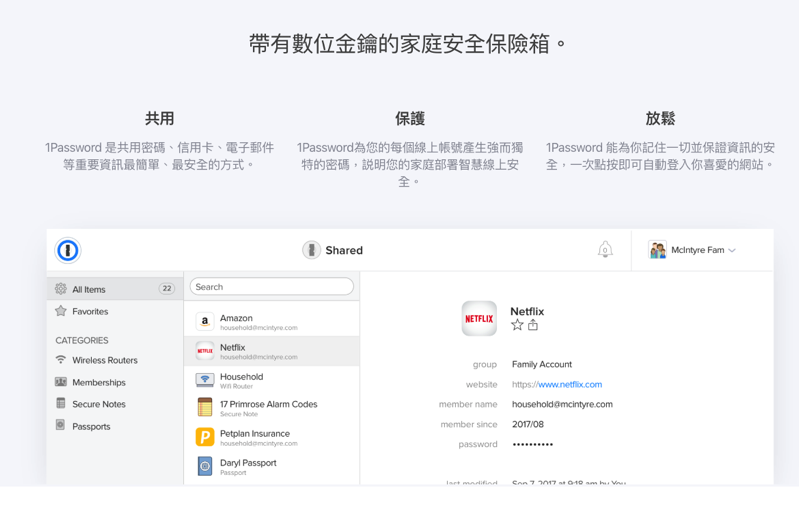Open the Petplan Insurance item
The width and height of the screenshot is (799, 514).
[x=272, y=438]
